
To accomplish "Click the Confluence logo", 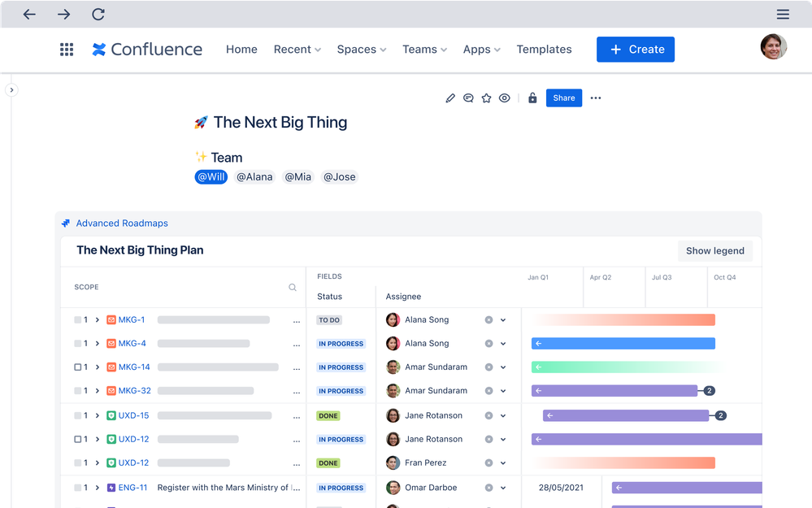I will click(147, 50).
